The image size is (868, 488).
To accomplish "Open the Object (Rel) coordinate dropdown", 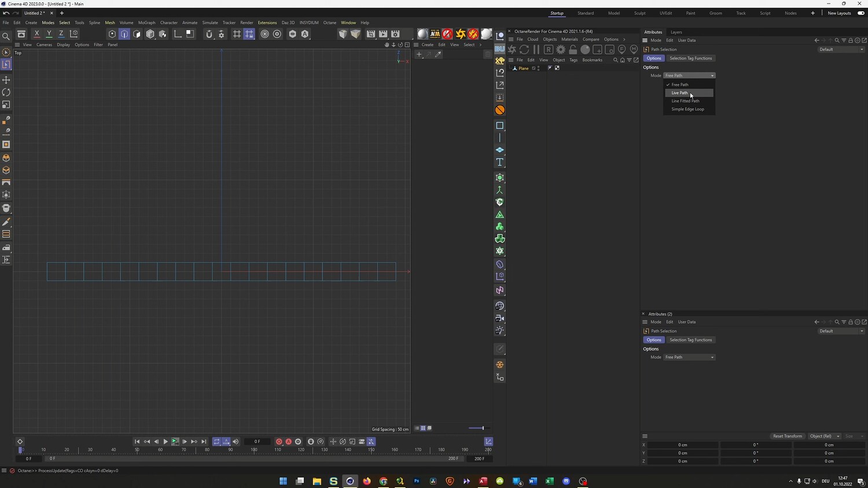I will click(825, 436).
